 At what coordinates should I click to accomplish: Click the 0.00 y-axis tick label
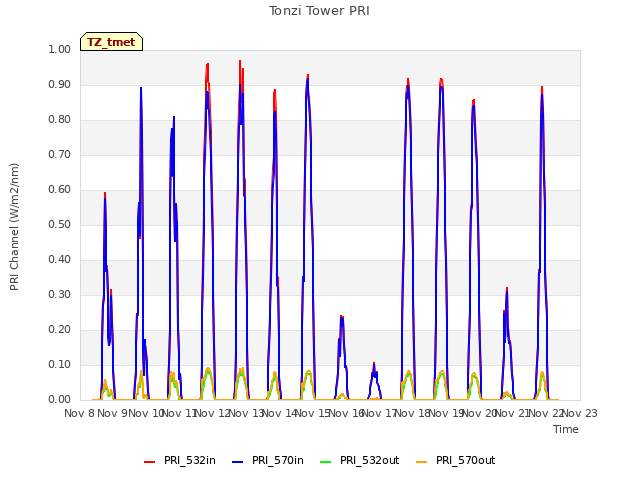[60, 400]
